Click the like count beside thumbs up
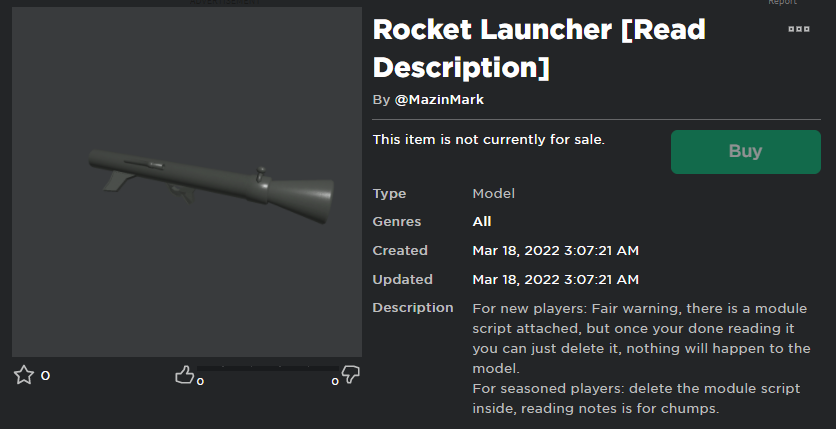 coord(200,381)
